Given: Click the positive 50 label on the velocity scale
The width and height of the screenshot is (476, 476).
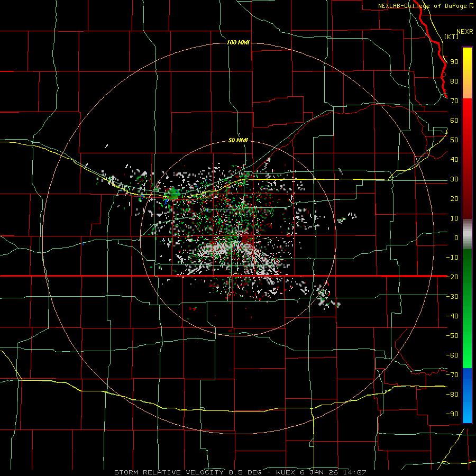Looking at the screenshot, I should [454, 140].
